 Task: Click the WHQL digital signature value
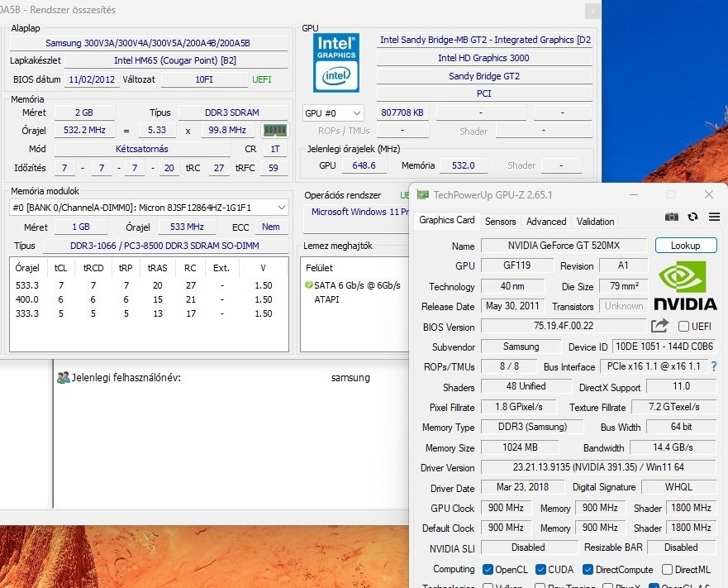click(678, 487)
